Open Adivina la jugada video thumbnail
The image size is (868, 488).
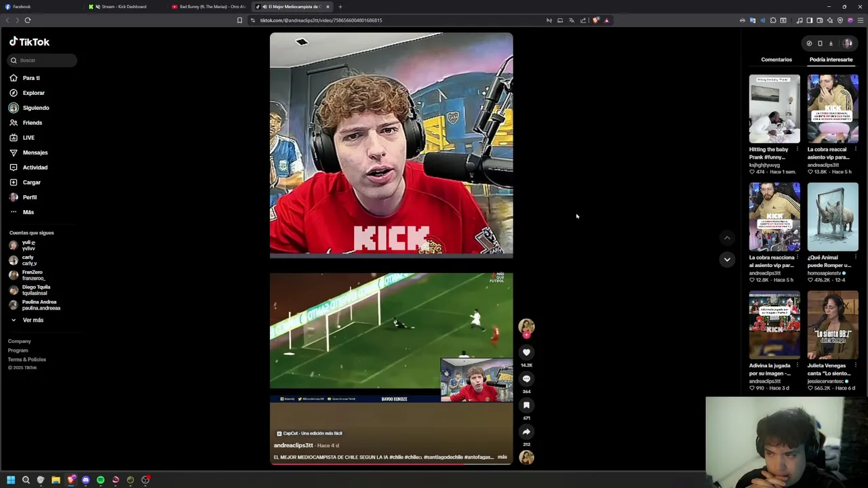pyautogui.click(x=774, y=325)
